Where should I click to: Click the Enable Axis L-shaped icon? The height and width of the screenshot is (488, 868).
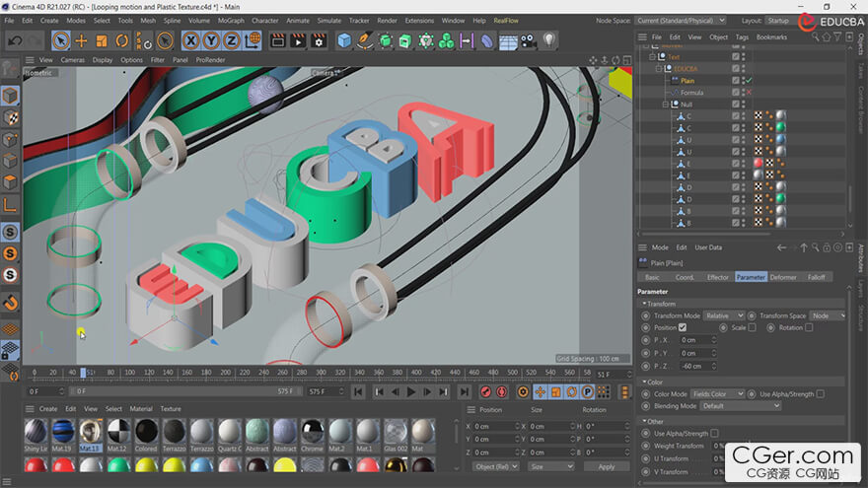[x=10, y=205]
